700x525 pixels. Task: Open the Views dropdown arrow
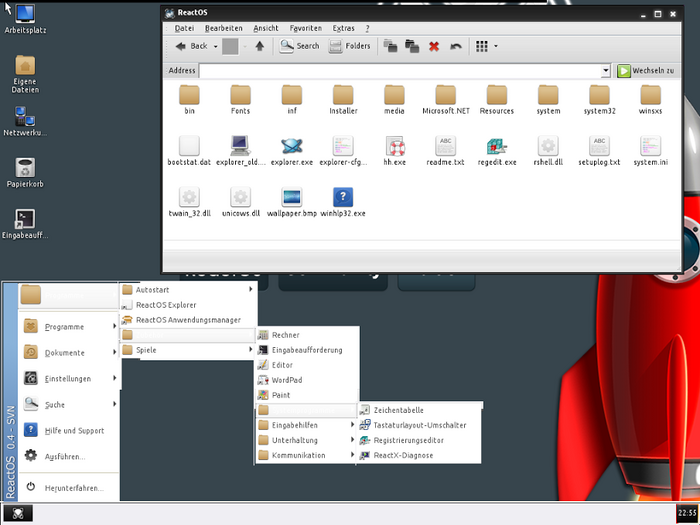click(x=496, y=46)
